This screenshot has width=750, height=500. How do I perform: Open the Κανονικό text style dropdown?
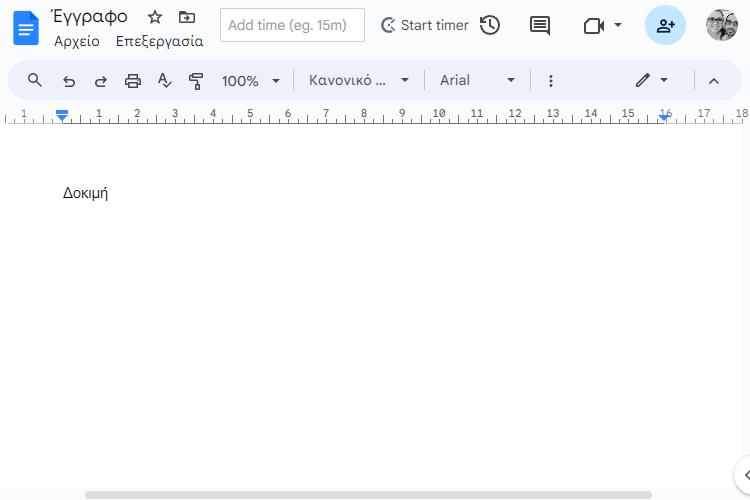pos(359,80)
